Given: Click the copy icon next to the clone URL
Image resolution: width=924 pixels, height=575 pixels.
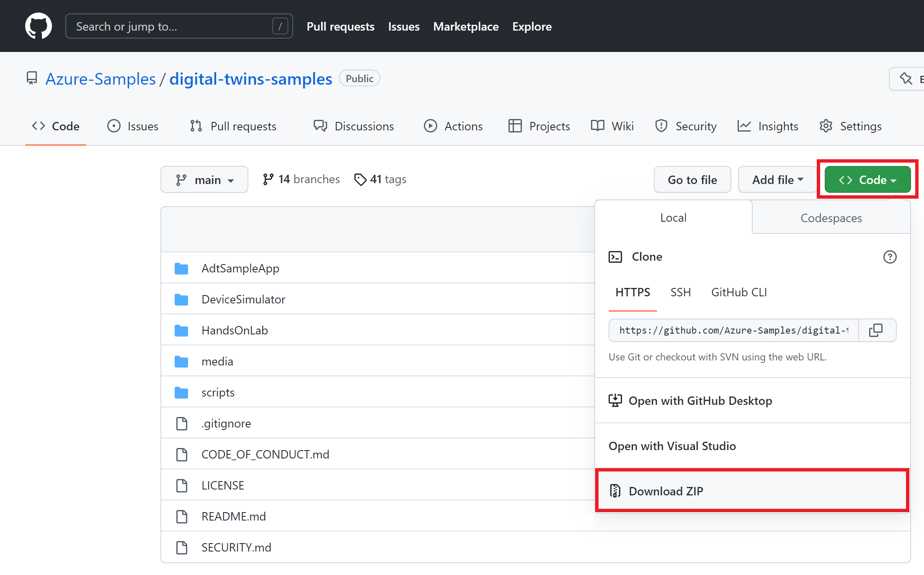Looking at the screenshot, I should [876, 330].
